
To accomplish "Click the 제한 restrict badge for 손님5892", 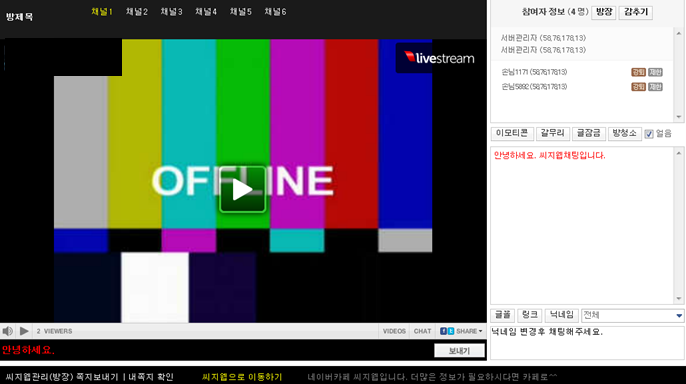I will pyautogui.click(x=655, y=87).
